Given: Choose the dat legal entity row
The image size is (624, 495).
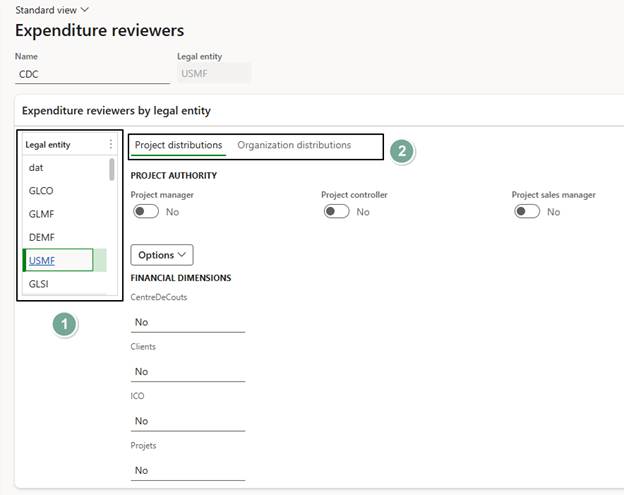Looking at the screenshot, I should [x=36, y=168].
